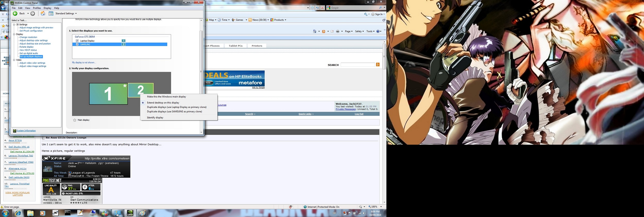Collapse the 3D Settings tree node
Screen dimensions: 644x217
click(x=14, y=24)
